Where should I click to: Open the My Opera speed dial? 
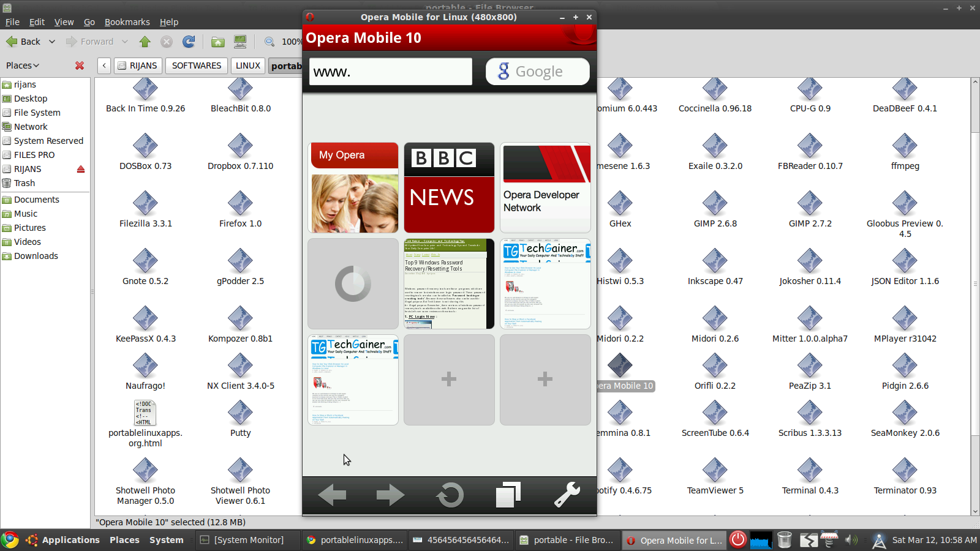[x=353, y=188]
